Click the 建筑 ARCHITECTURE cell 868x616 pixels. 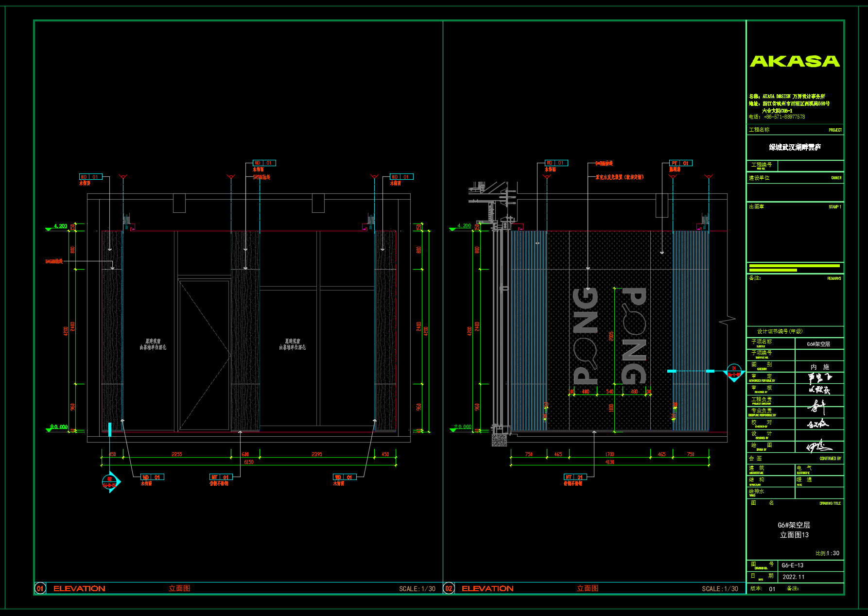[x=770, y=469]
